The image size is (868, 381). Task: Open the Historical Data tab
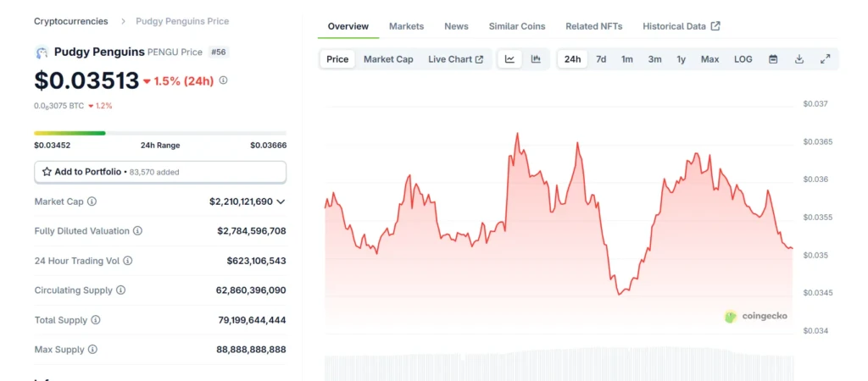coord(681,26)
